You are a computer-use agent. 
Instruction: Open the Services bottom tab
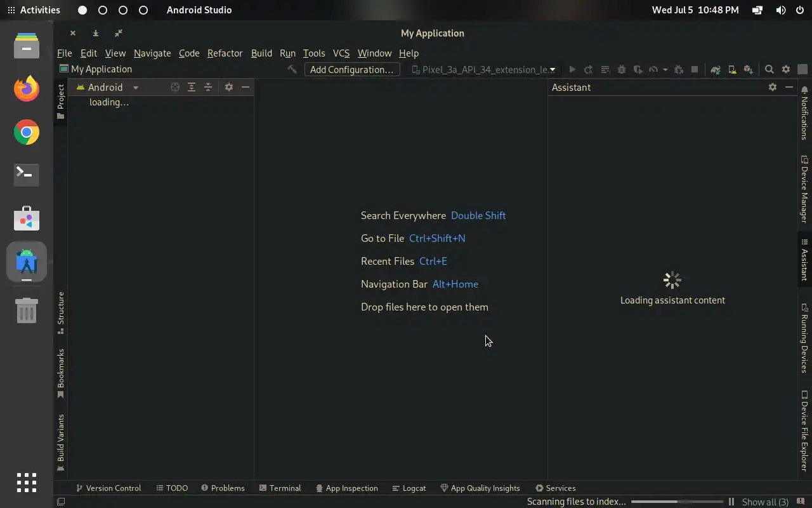click(555, 488)
